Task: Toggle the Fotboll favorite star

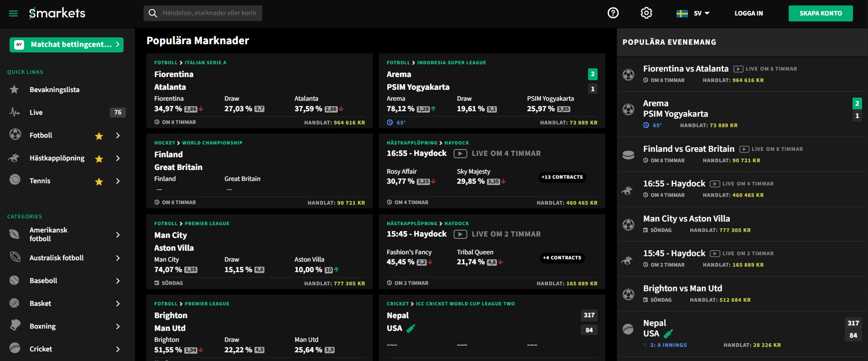Action: pos(99,136)
